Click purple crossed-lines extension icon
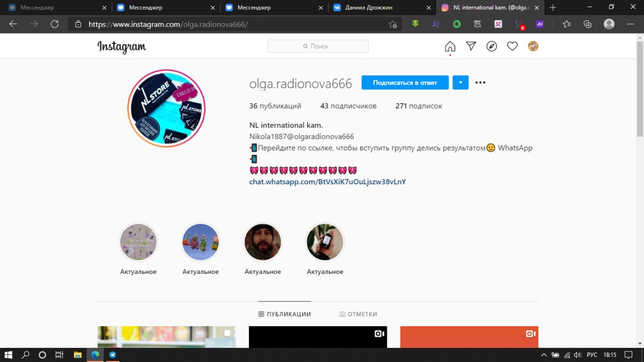 [436, 24]
